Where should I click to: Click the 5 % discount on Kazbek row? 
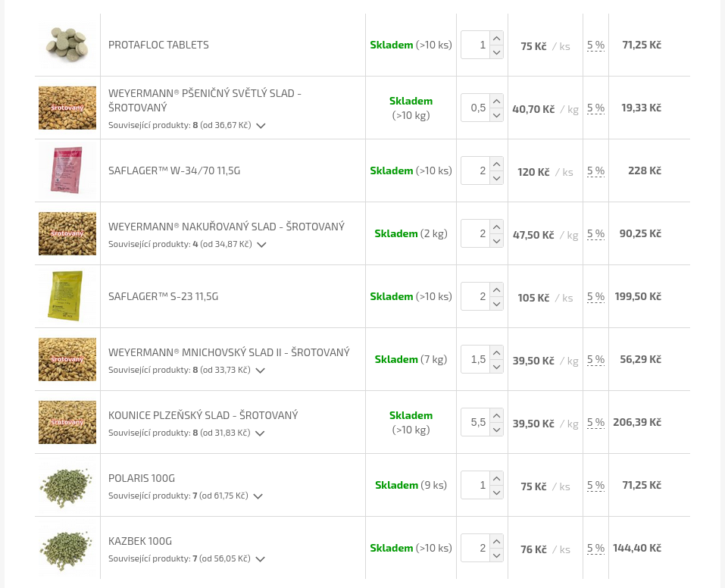tap(595, 548)
